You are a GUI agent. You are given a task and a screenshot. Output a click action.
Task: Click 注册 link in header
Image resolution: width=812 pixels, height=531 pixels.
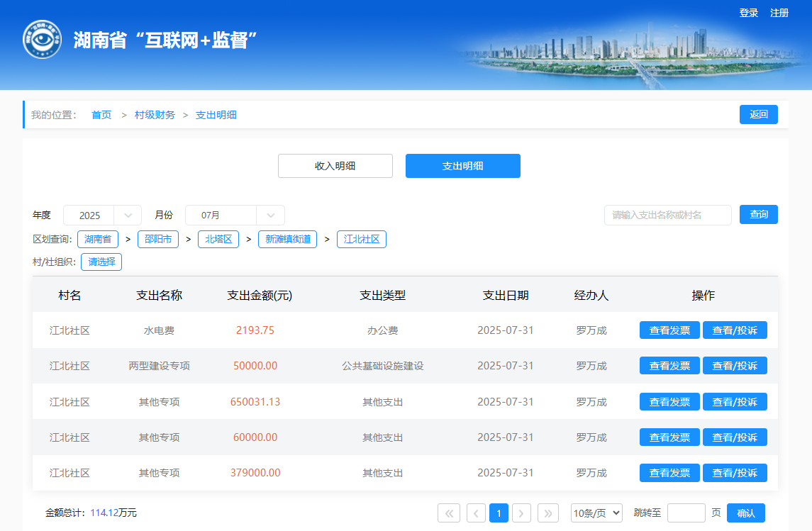pos(779,13)
